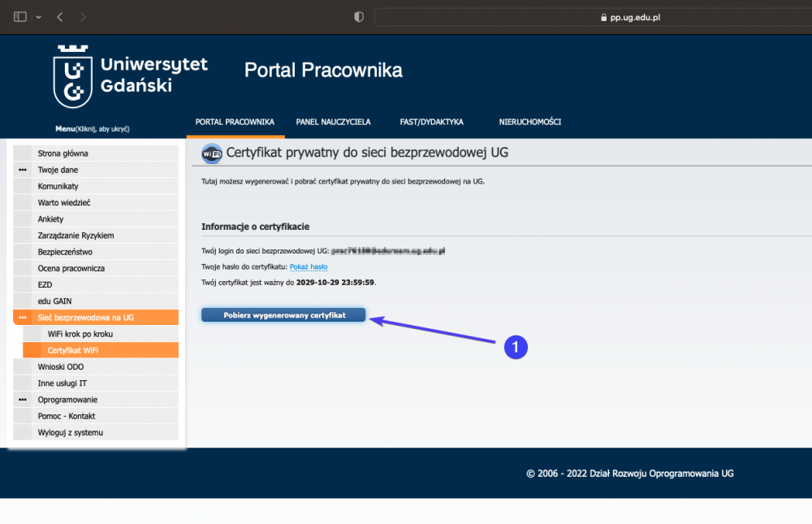Click the browser forward arrow

pos(84,17)
